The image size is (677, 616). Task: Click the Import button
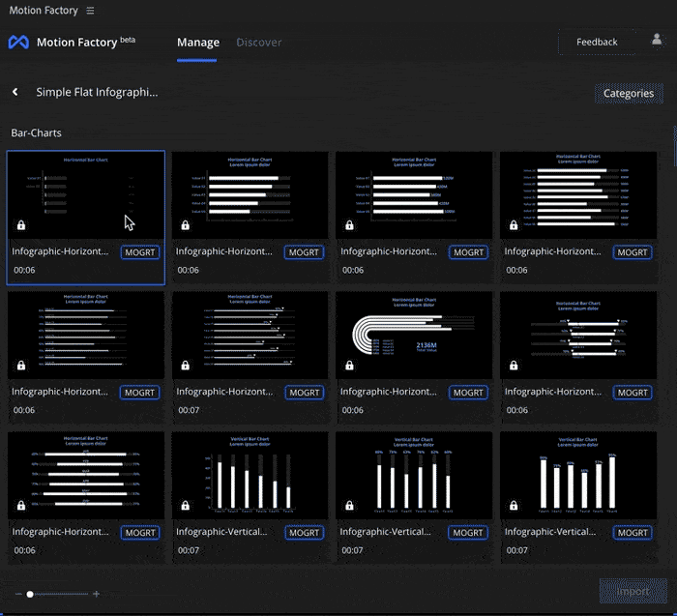[x=633, y=592]
